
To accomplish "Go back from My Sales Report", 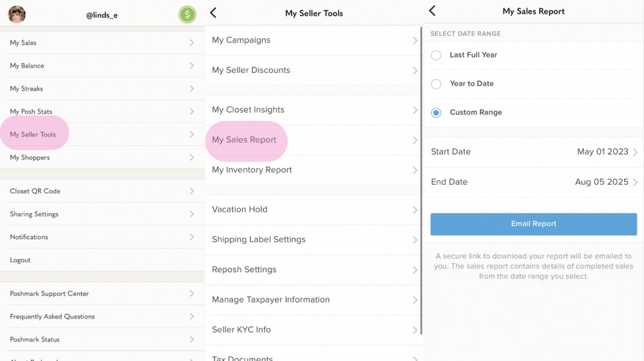I will coord(432,11).
